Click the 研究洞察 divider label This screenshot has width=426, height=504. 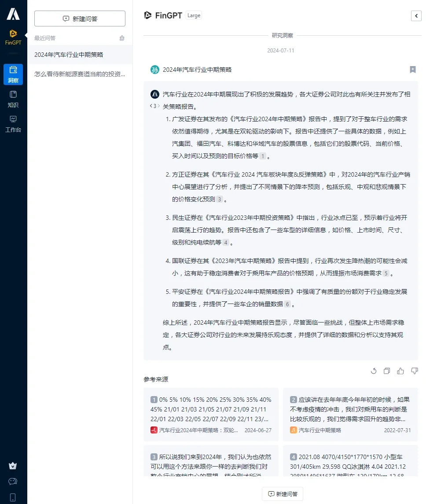pyautogui.click(x=283, y=35)
